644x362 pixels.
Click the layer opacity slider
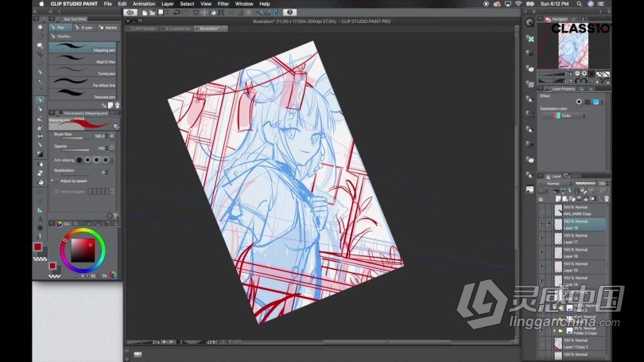coord(585,183)
